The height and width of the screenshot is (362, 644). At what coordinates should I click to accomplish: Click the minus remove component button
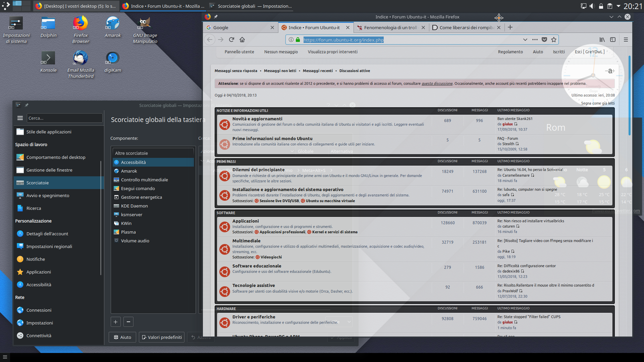pos(128,322)
